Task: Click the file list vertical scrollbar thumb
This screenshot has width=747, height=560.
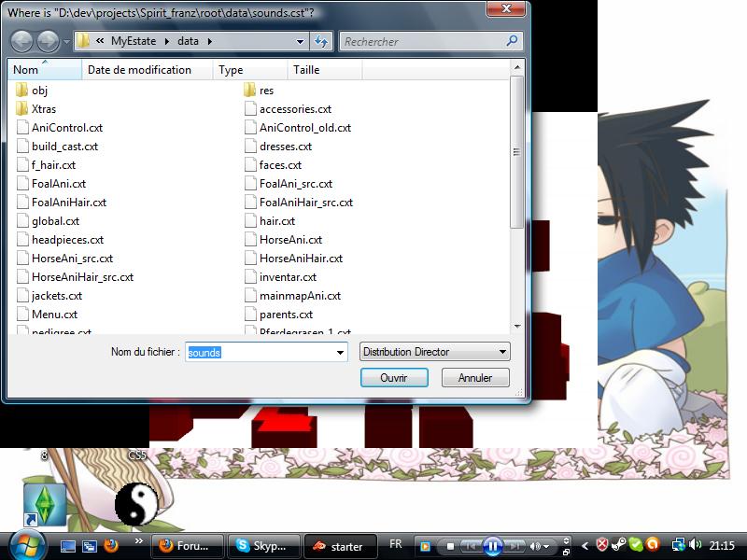Action: (517, 152)
